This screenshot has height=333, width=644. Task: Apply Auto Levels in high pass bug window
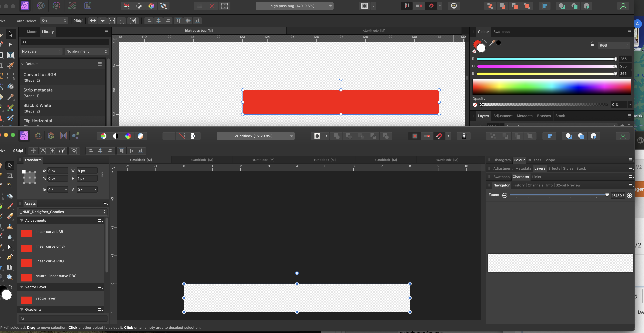tap(127, 6)
